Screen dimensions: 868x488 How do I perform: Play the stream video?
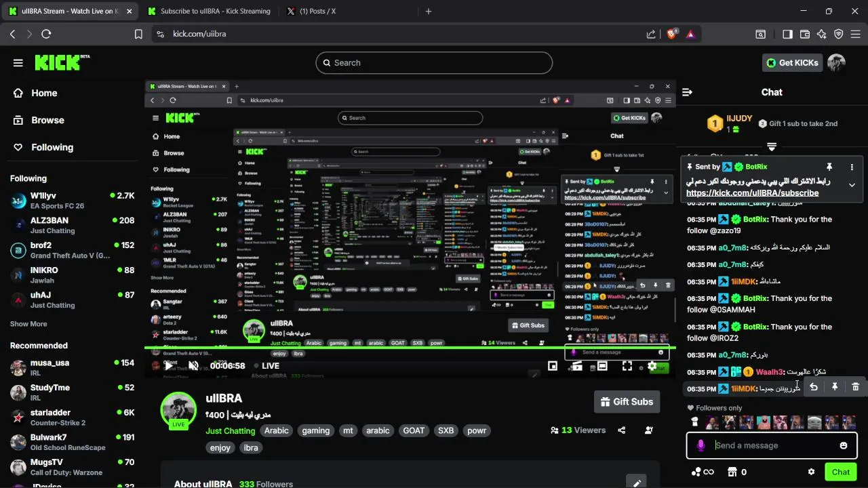tap(169, 366)
